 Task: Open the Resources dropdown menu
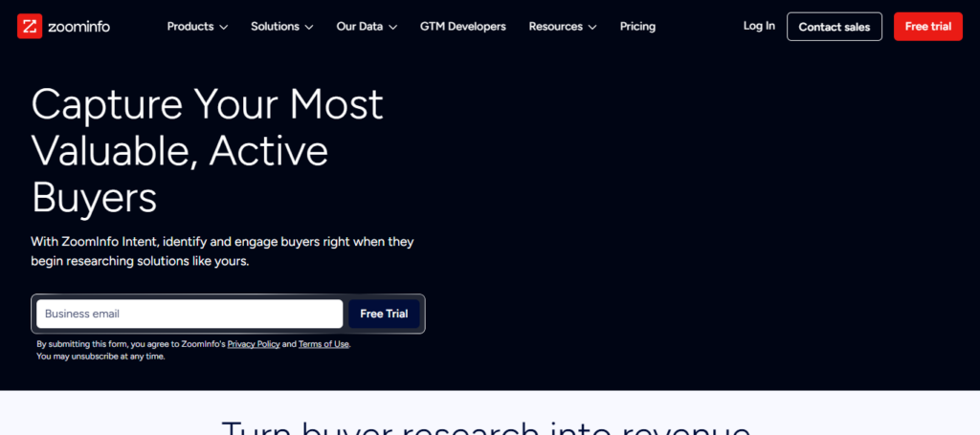point(563,26)
